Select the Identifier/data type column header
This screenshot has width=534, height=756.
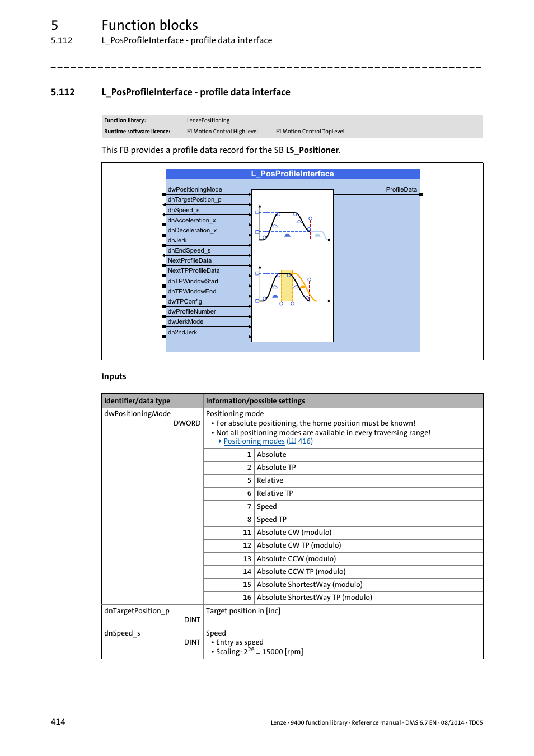click(x=137, y=401)
